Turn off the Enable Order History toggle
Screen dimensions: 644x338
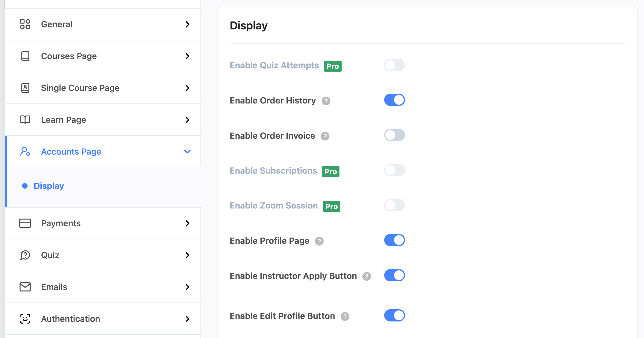(x=395, y=100)
